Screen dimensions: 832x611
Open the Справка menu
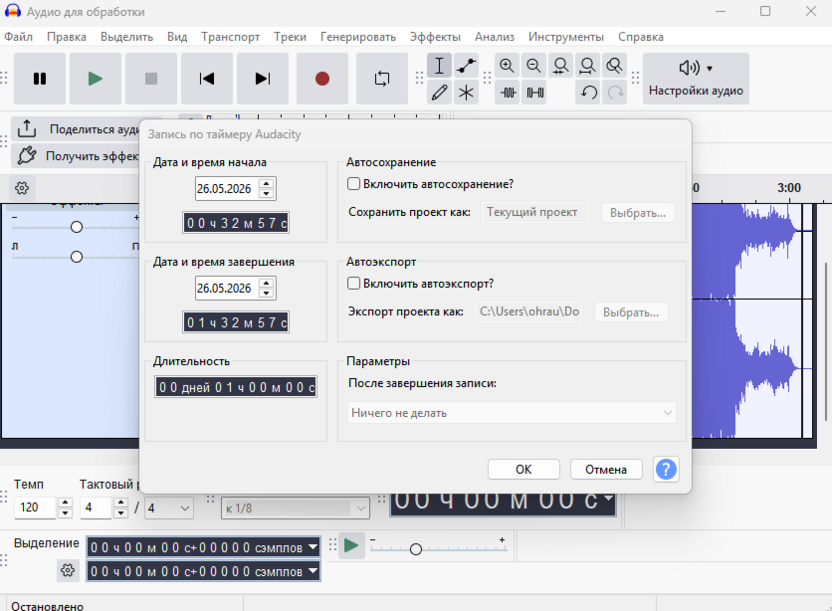[x=640, y=37]
